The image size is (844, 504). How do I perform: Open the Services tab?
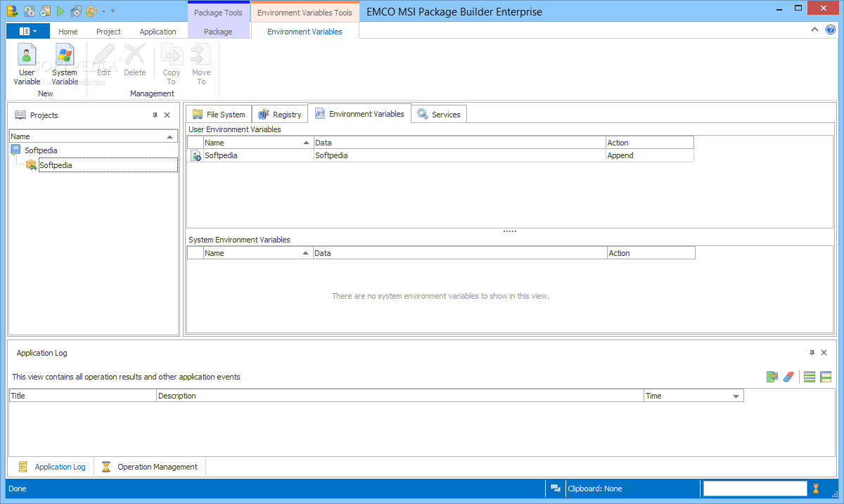click(x=439, y=114)
